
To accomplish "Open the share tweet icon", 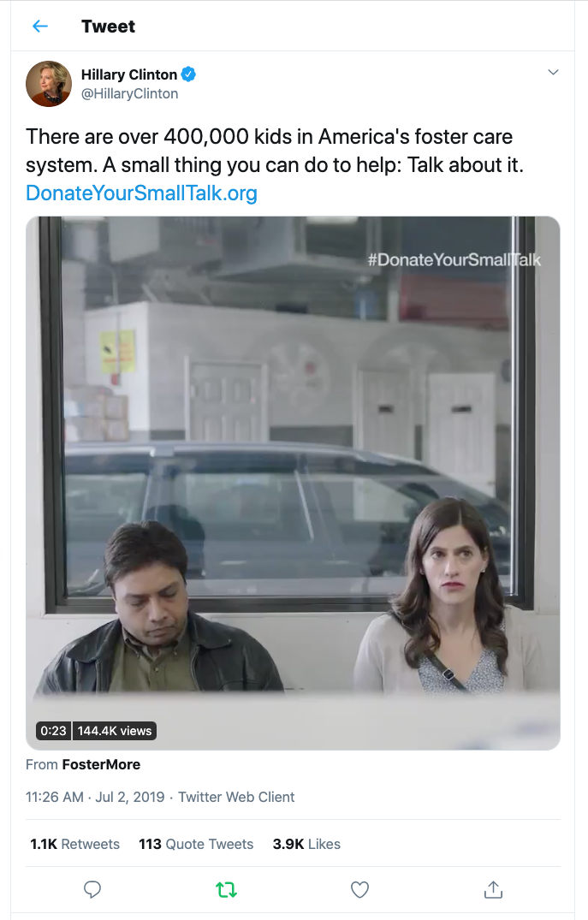I will (x=494, y=889).
